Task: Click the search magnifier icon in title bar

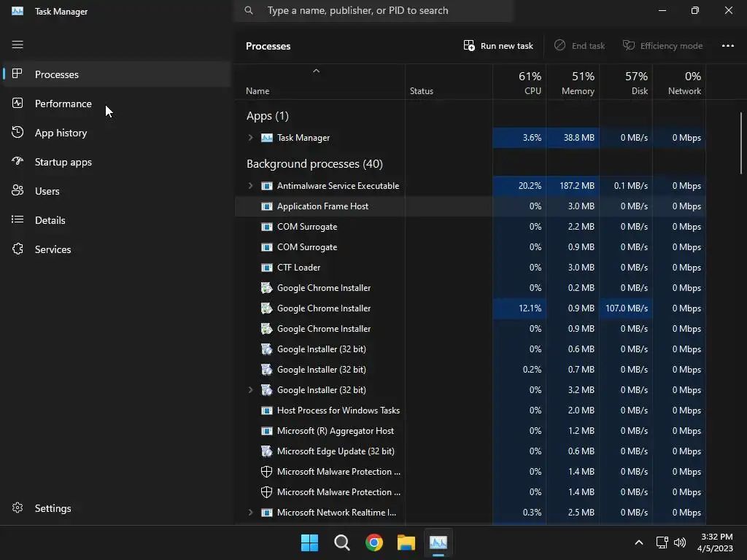Action: 249,10
